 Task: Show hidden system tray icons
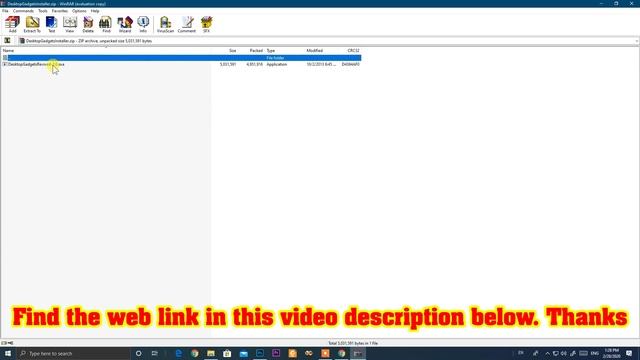point(547,353)
